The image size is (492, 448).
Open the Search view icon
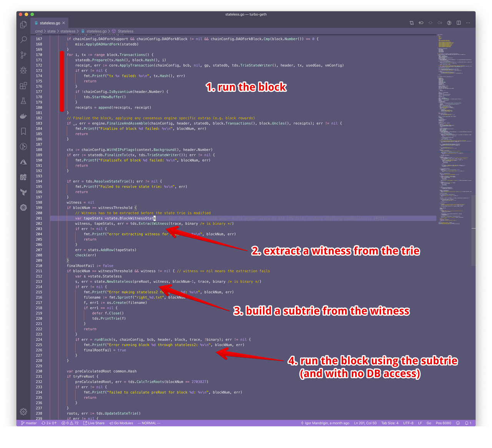[23, 40]
